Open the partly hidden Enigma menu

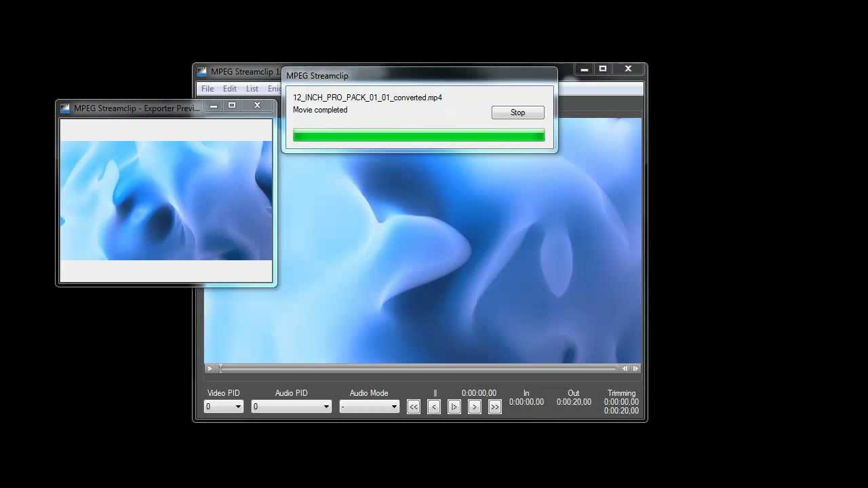pos(274,89)
